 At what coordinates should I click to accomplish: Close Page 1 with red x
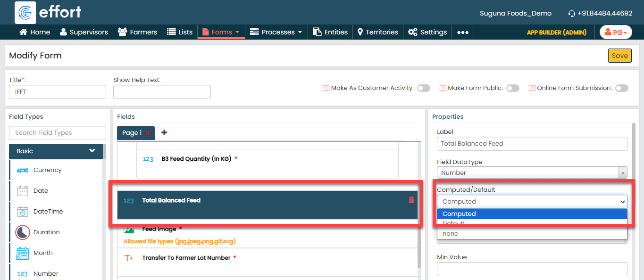pos(148,133)
